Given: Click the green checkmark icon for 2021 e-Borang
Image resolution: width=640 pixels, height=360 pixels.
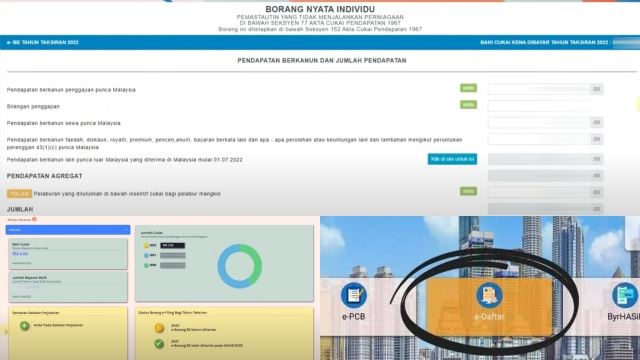Looking at the screenshot, I should (159, 344).
